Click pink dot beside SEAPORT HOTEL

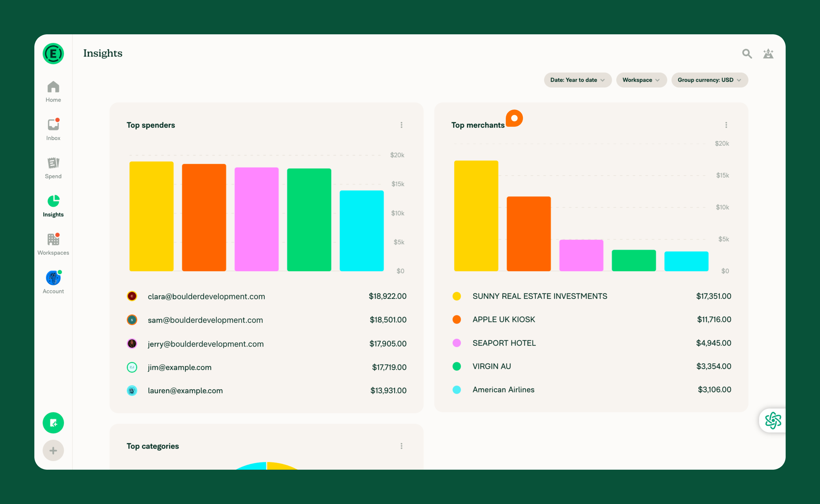[457, 343]
